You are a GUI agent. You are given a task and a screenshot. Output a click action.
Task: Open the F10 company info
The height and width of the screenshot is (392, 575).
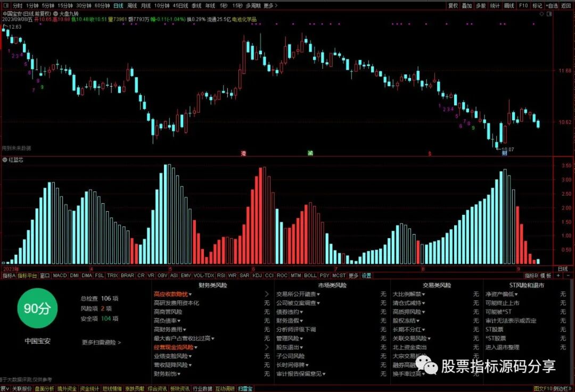523,5
